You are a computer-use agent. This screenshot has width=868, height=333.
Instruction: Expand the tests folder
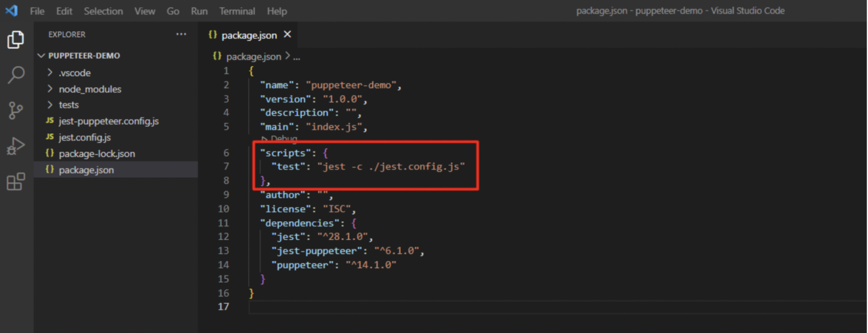click(49, 104)
